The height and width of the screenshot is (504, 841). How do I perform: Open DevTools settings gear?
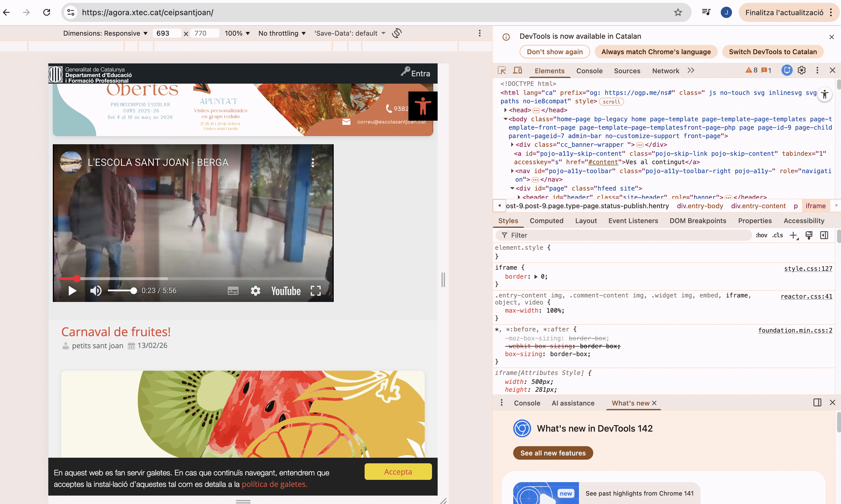tap(802, 70)
